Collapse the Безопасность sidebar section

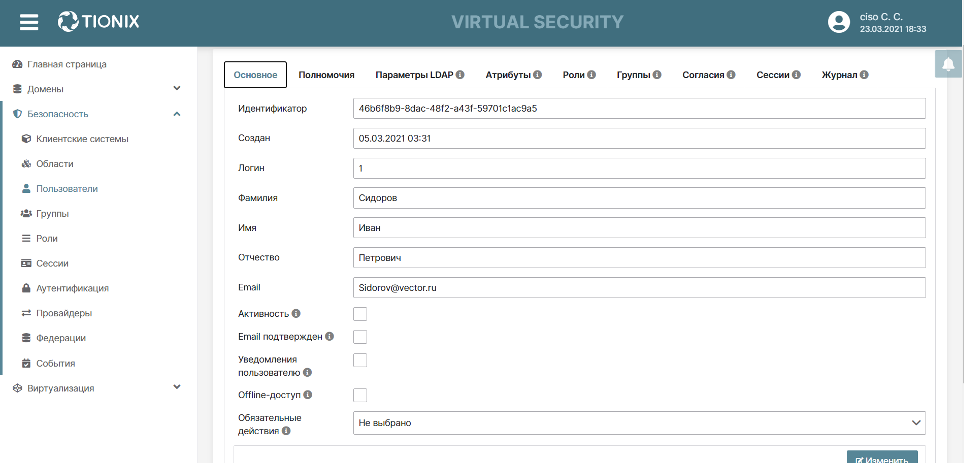coord(177,114)
